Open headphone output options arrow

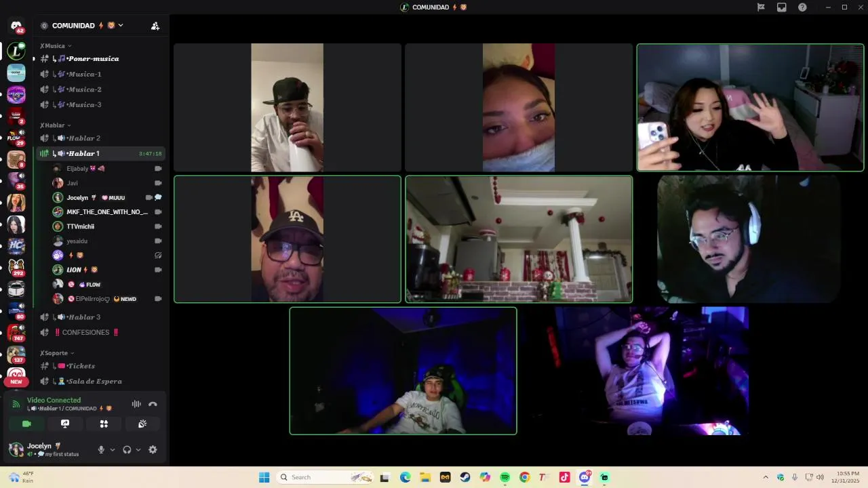coord(138,449)
